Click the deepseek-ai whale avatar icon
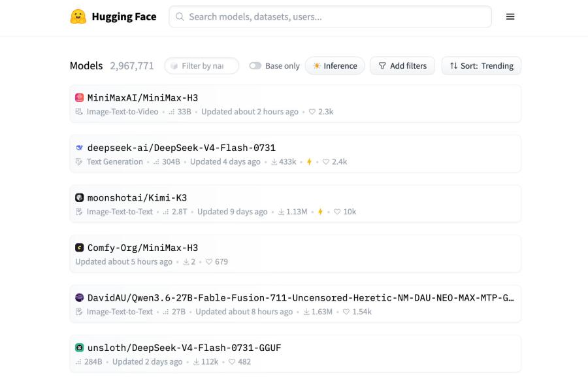The width and height of the screenshot is (588, 381). click(x=79, y=148)
